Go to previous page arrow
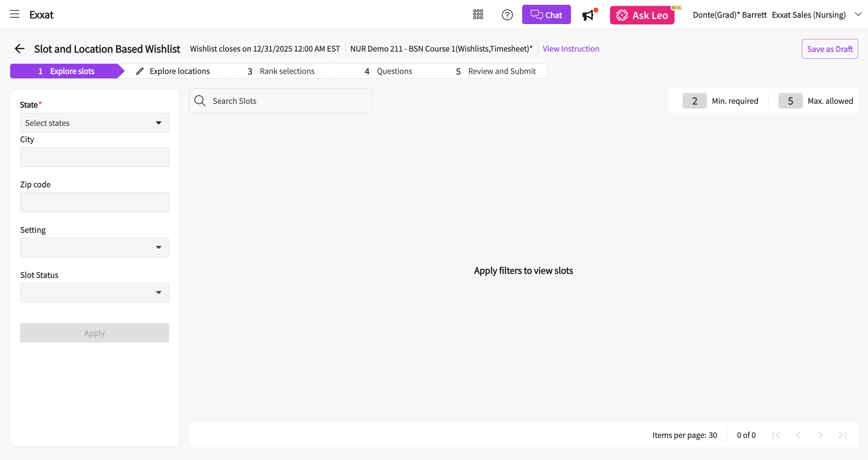The height and width of the screenshot is (460, 868). click(x=798, y=435)
